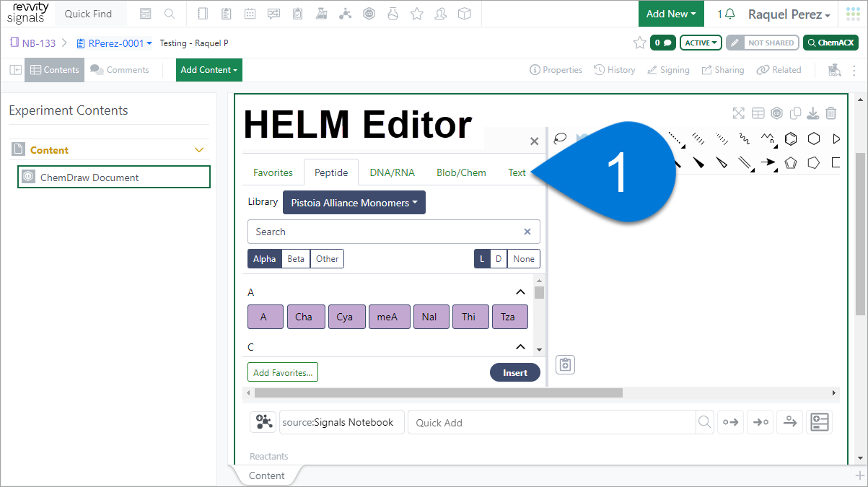Focus the monomer Search field
This screenshot has height=487, width=868.
(394, 232)
